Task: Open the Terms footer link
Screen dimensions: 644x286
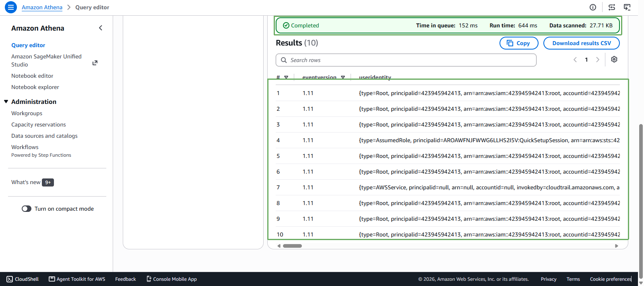Action: point(573,279)
